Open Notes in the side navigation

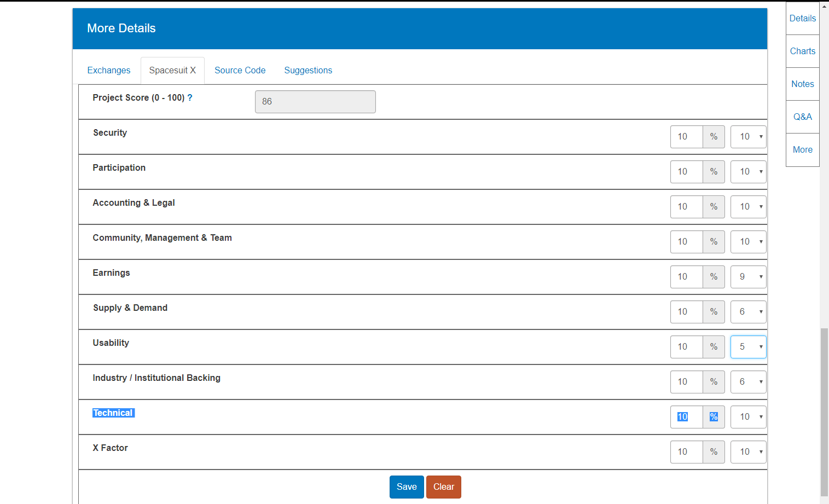point(802,84)
